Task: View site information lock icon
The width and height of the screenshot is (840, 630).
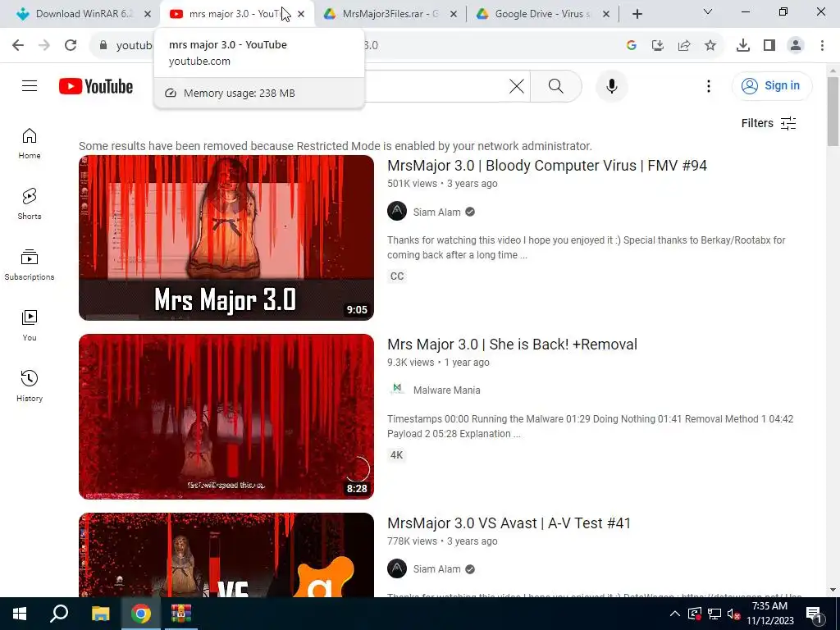Action: click(x=103, y=46)
